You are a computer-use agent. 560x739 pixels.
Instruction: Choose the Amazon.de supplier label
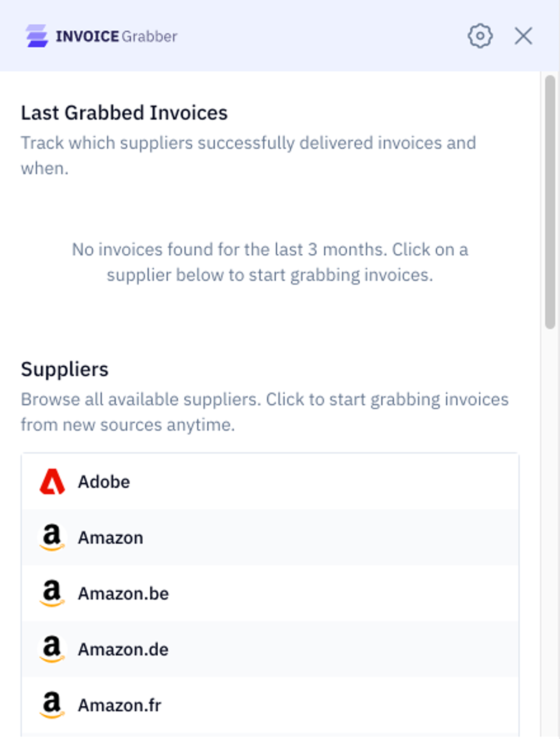point(123,649)
